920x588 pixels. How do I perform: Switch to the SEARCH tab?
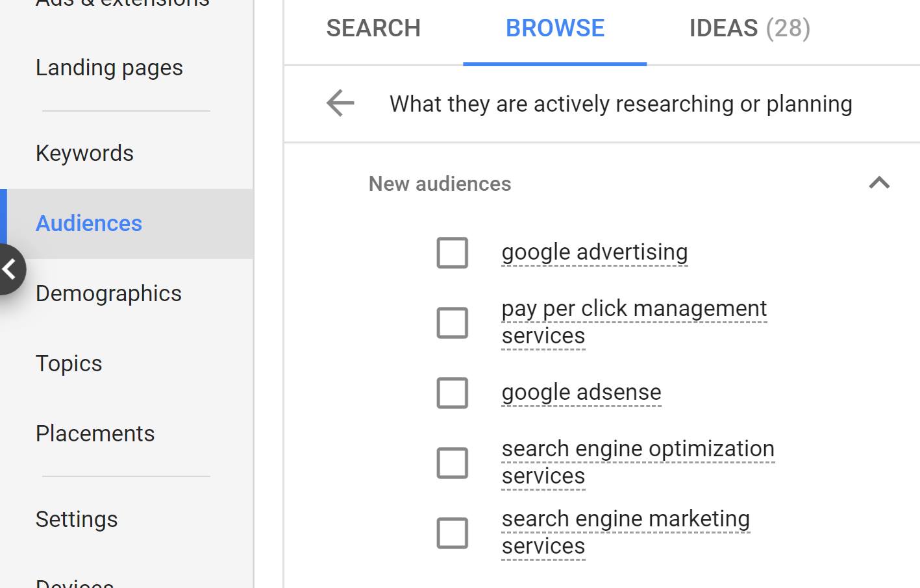point(373,28)
